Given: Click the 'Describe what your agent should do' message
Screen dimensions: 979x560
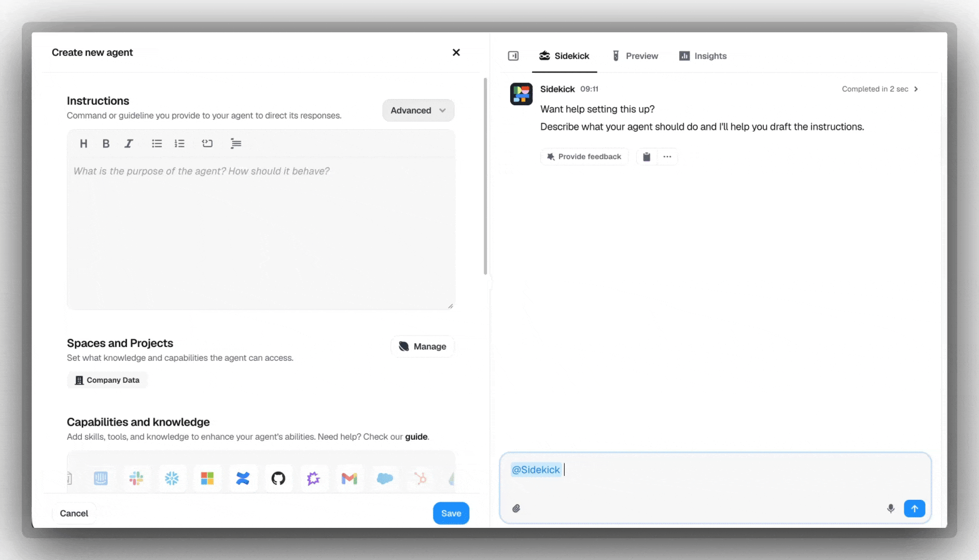Looking at the screenshot, I should point(702,127).
